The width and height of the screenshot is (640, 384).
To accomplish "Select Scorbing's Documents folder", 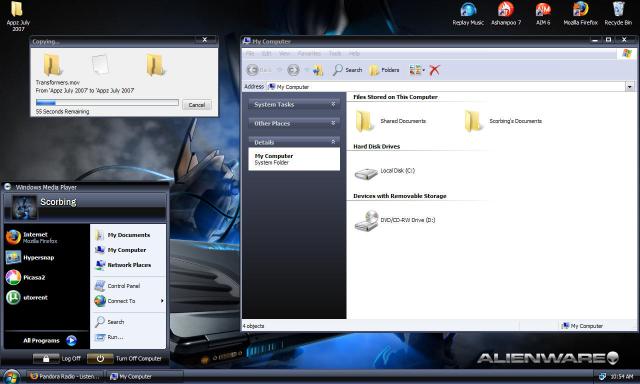I will pos(503,121).
